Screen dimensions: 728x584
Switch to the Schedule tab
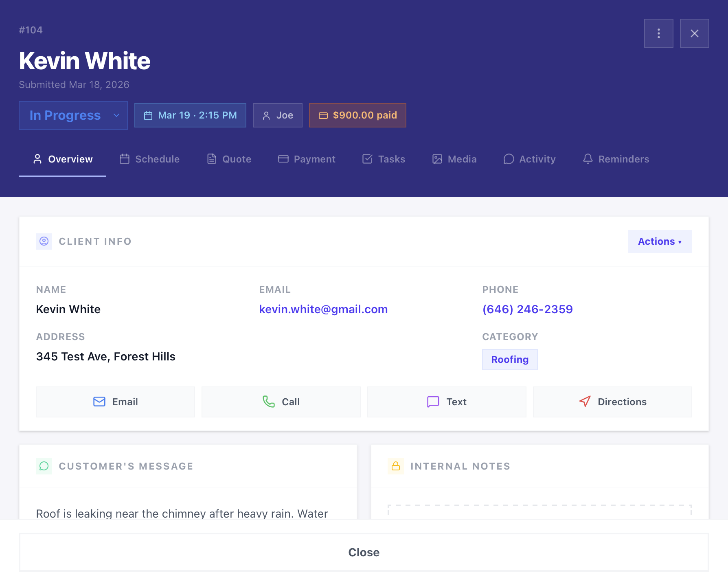click(x=149, y=159)
